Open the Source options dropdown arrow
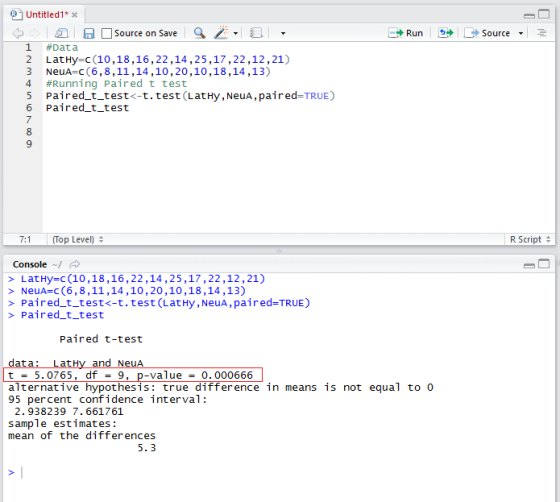The image size is (560, 502). point(521,33)
